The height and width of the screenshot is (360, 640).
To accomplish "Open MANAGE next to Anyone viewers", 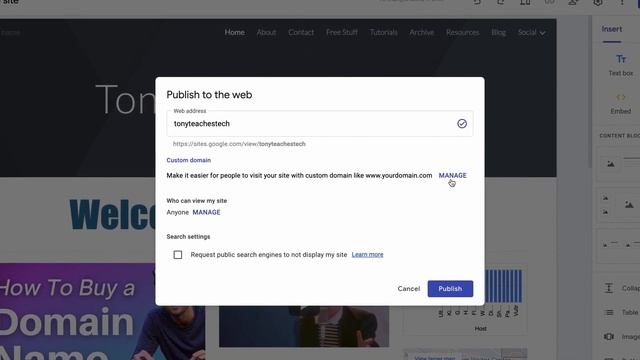I will click(206, 212).
